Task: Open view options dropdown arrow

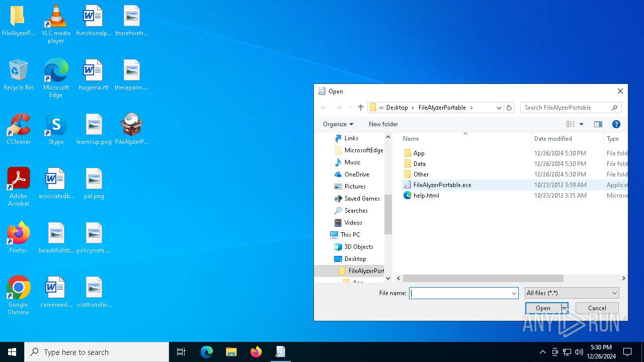Action: click(582, 124)
